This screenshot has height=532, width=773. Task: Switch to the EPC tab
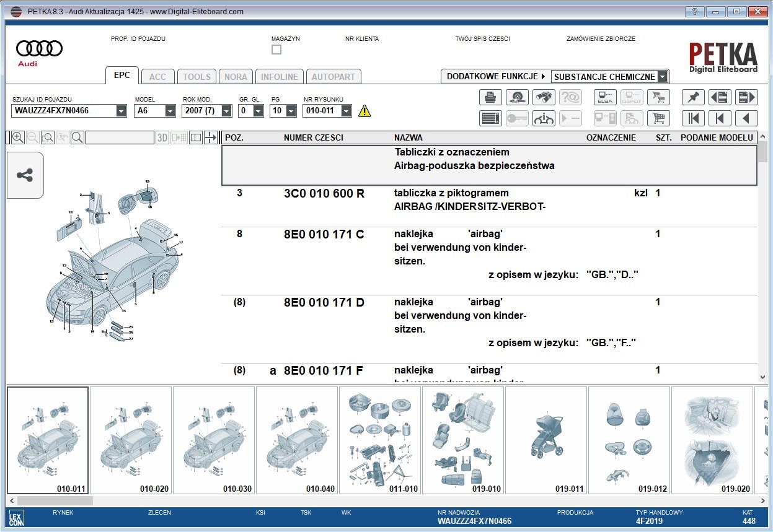click(122, 76)
